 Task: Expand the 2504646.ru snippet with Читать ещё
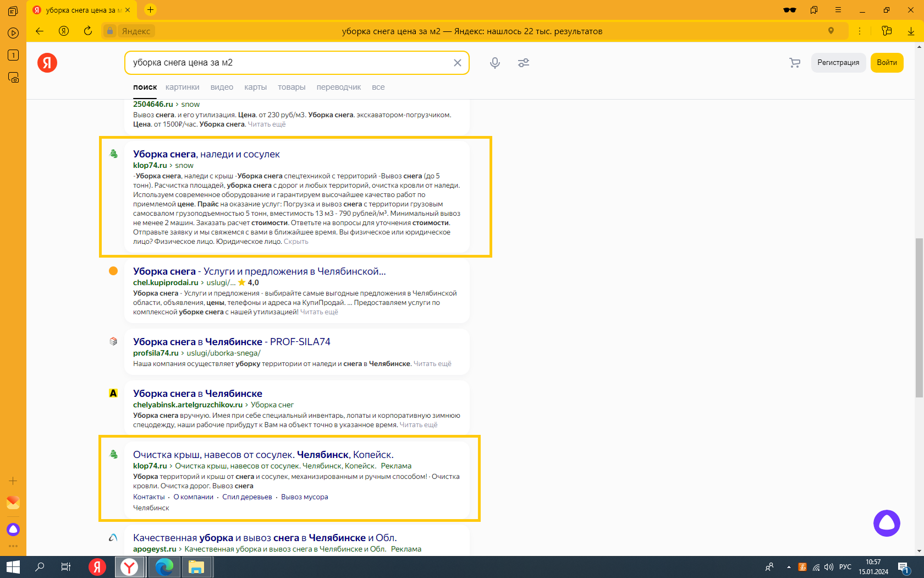[267, 124]
